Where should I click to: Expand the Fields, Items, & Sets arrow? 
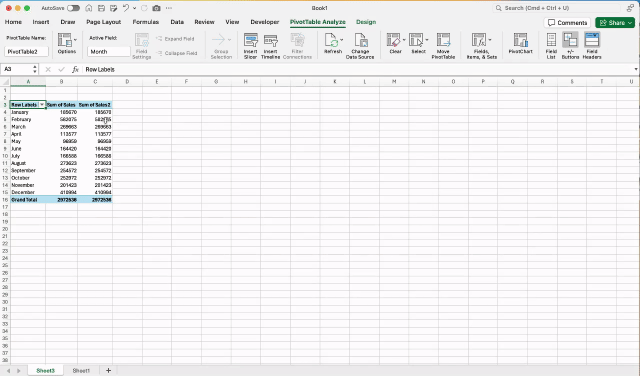tap(490, 40)
